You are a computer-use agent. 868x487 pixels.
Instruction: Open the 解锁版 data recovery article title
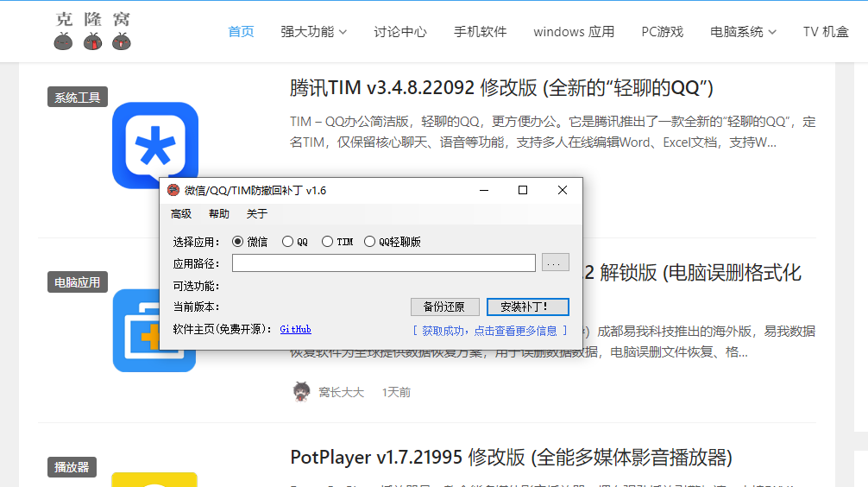pos(693,273)
